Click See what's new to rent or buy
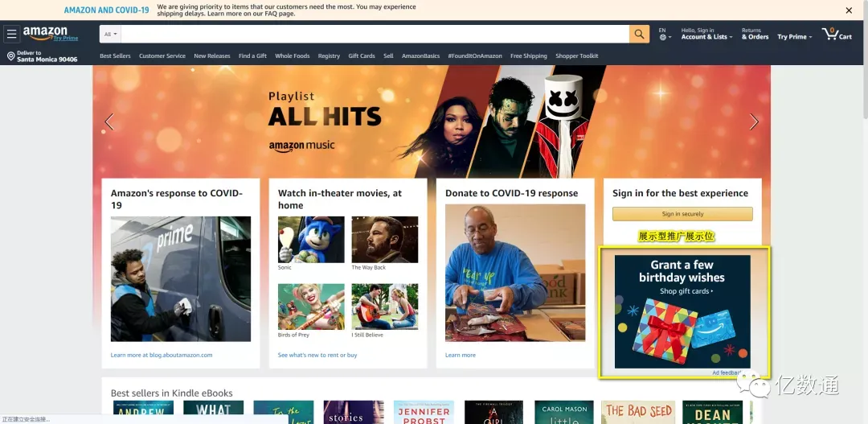868x424 pixels. (317, 356)
